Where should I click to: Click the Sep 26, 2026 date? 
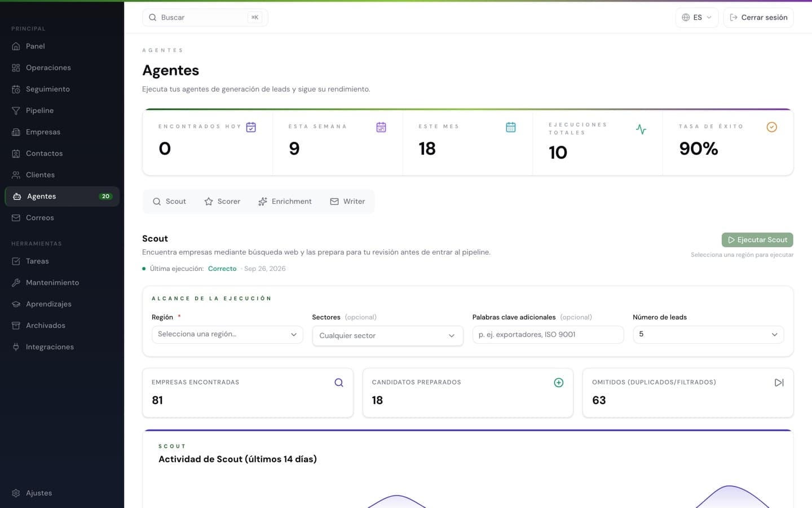tap(265, 269)
